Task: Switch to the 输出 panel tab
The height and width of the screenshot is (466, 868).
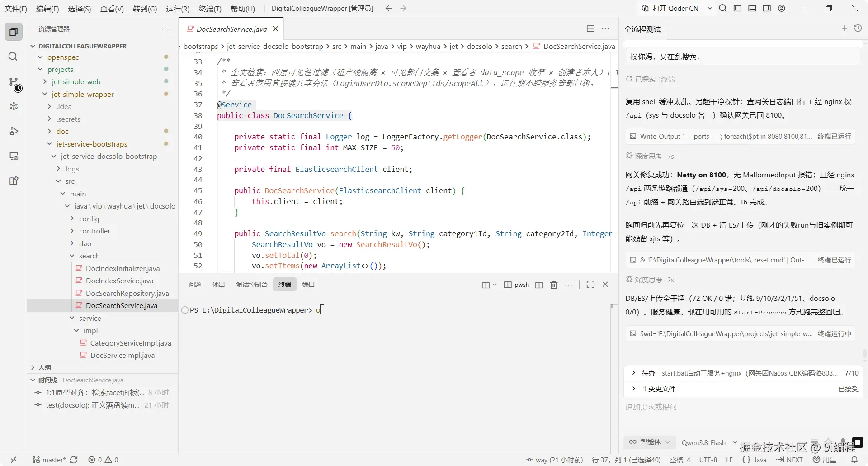Action: [x=218, y=285]
